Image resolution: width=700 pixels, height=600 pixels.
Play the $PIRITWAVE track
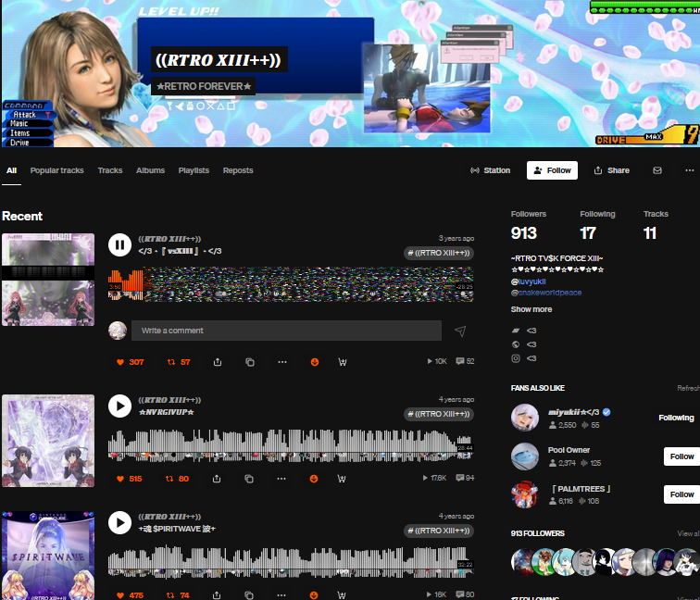point(119,522)
